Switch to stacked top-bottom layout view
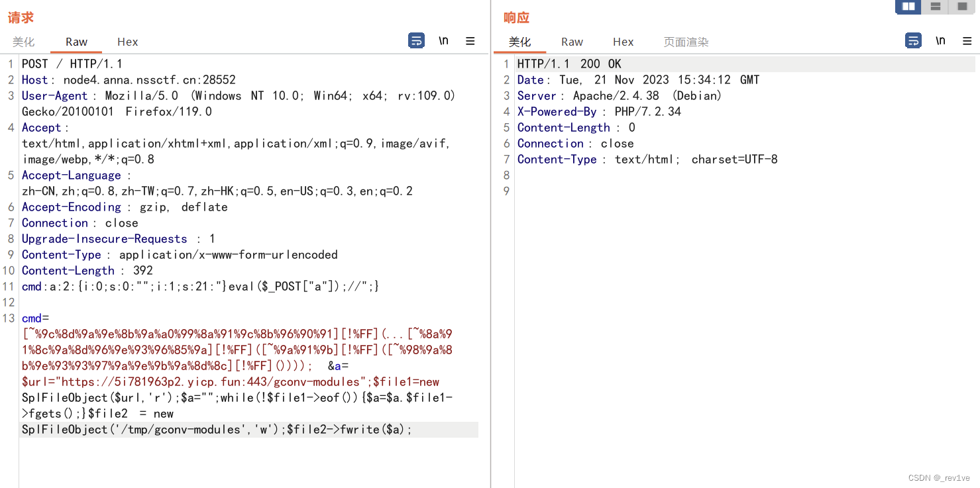This screenshot has width=980, height=488. pos(936,7)
